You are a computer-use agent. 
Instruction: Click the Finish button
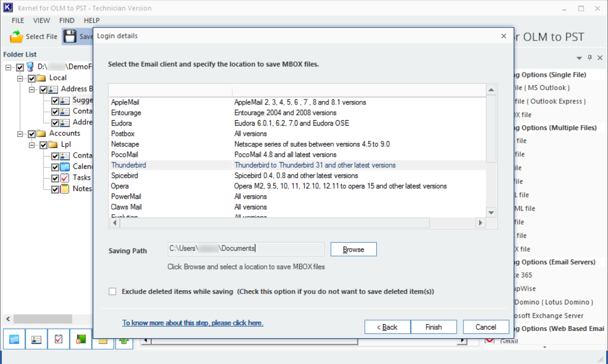tap(433, 327)
